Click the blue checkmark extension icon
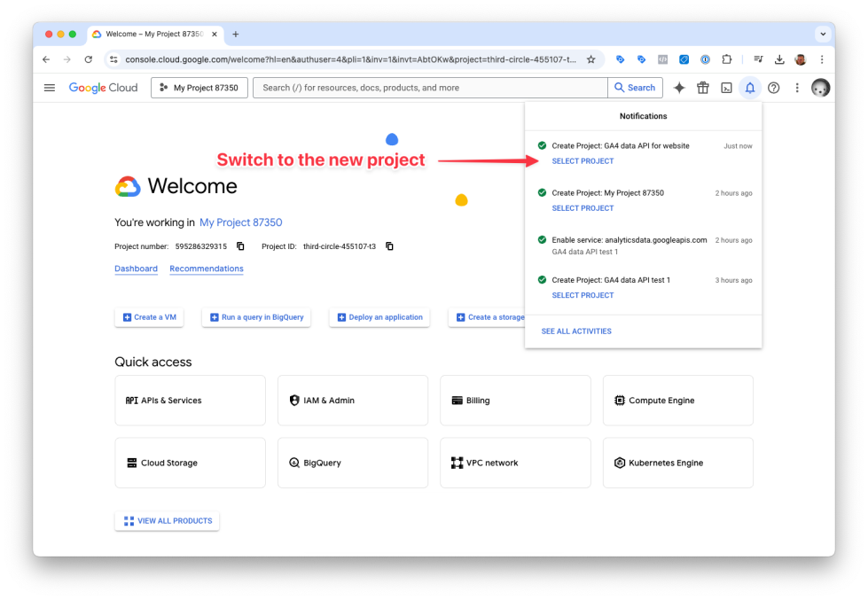Screen dimensions: 868x600 coord(684,59)
